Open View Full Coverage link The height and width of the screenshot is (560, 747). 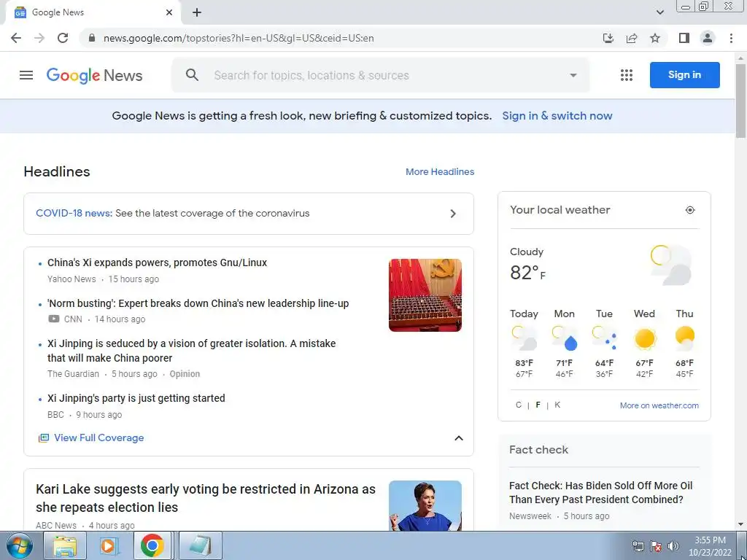point(98,437)
